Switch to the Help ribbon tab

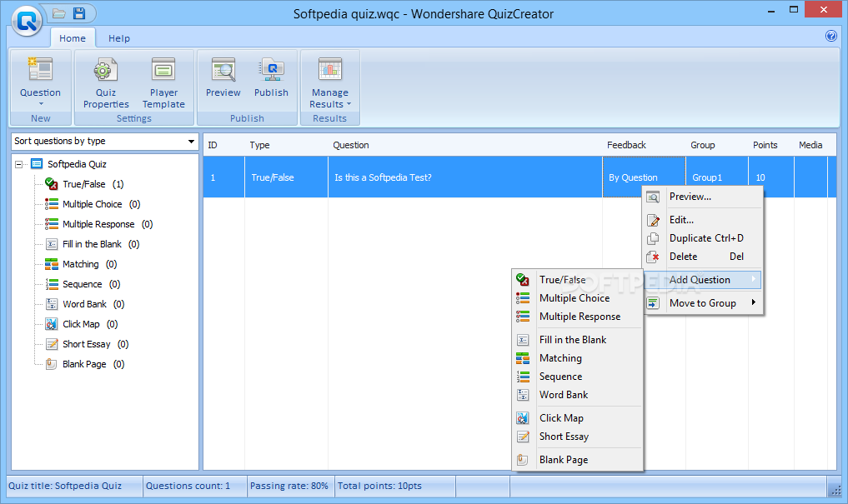click(119, 38)
